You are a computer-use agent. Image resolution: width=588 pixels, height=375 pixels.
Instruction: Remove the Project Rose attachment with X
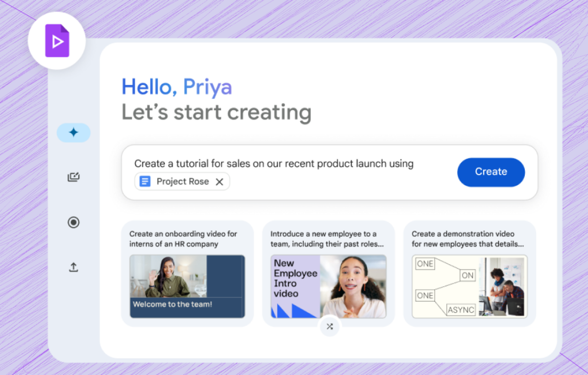[220, 182]
